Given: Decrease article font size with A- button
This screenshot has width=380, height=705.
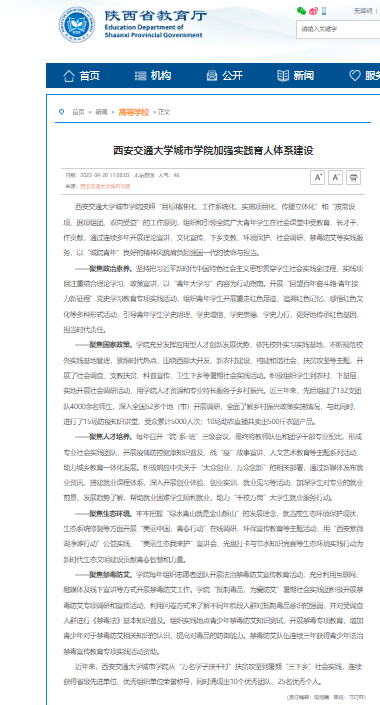Looking at the screenshot, I should 335,178.
